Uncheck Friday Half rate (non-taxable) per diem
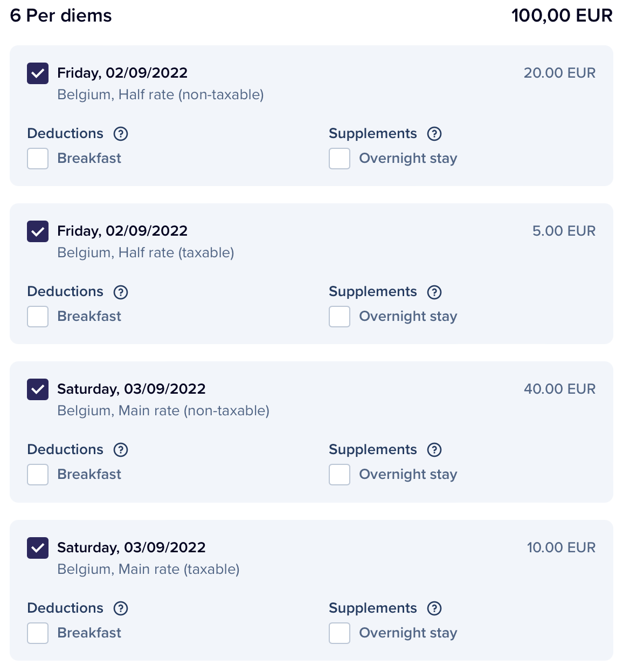This screenshot has width=623, height=672. (38, 73)
